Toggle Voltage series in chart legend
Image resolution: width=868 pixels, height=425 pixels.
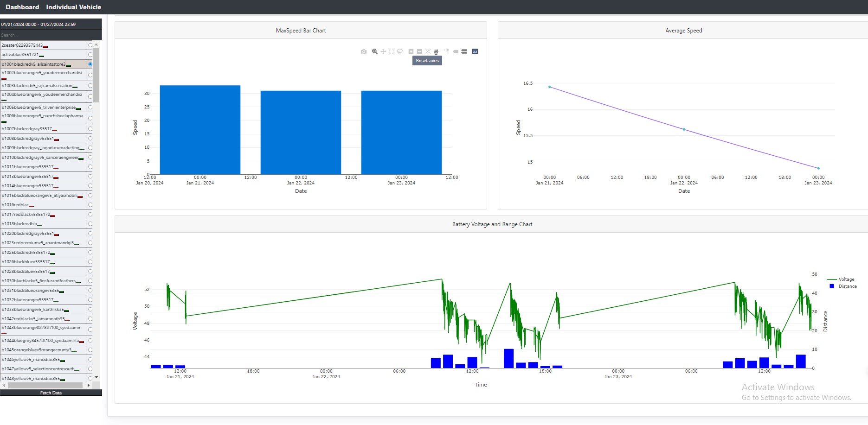click(841, 279)
